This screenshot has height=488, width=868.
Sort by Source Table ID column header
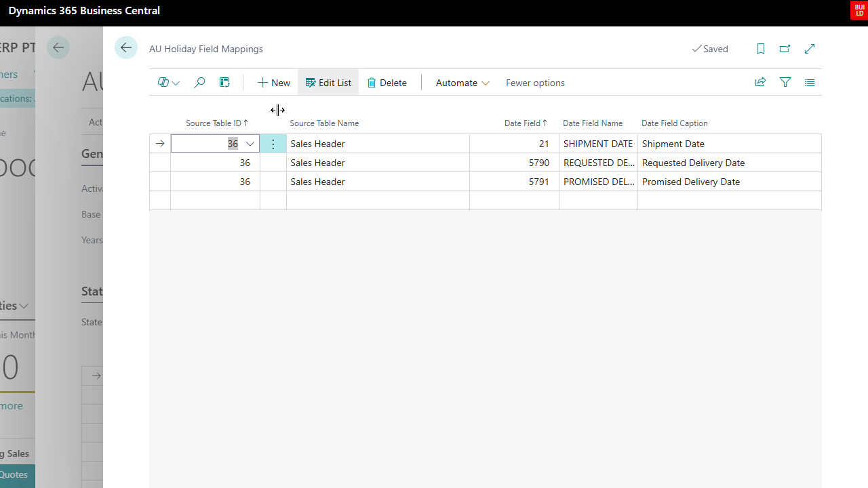tap(217, 123)
